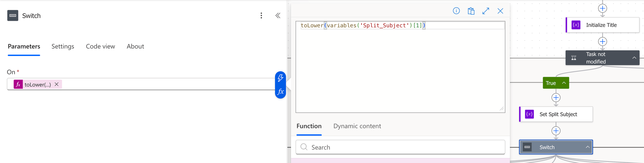Select the Dynamic content tab
644x163 pixels.
click(x=357, y=126)
